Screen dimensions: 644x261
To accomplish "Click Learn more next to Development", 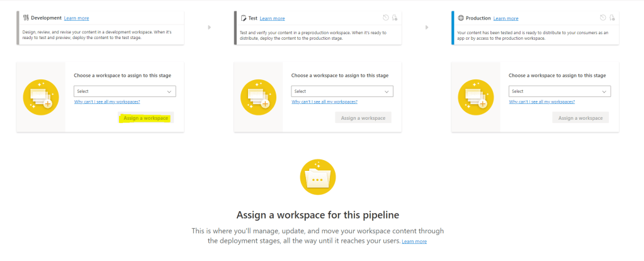I will coord(76,18).
